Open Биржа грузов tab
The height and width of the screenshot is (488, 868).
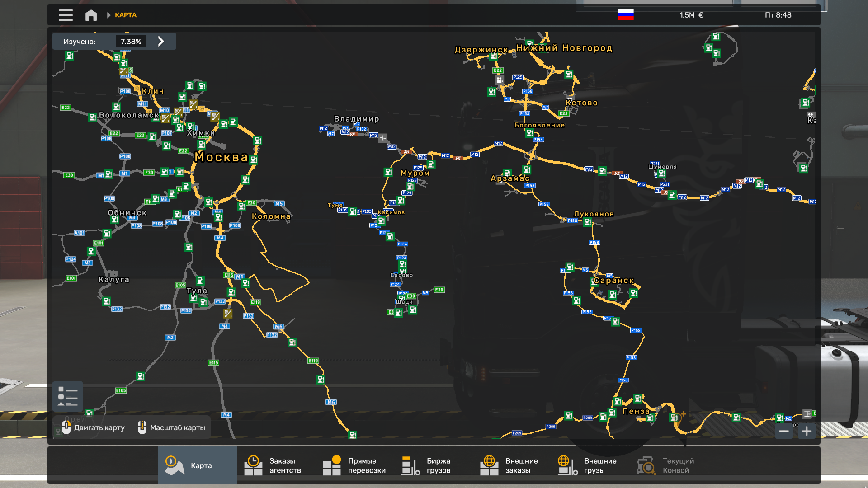(x=433, y=465)
